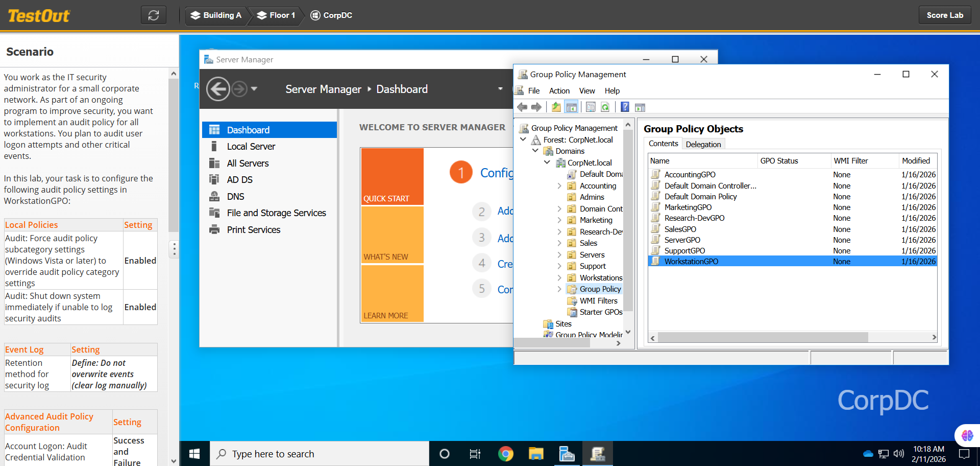Open the Action menu

559,91
